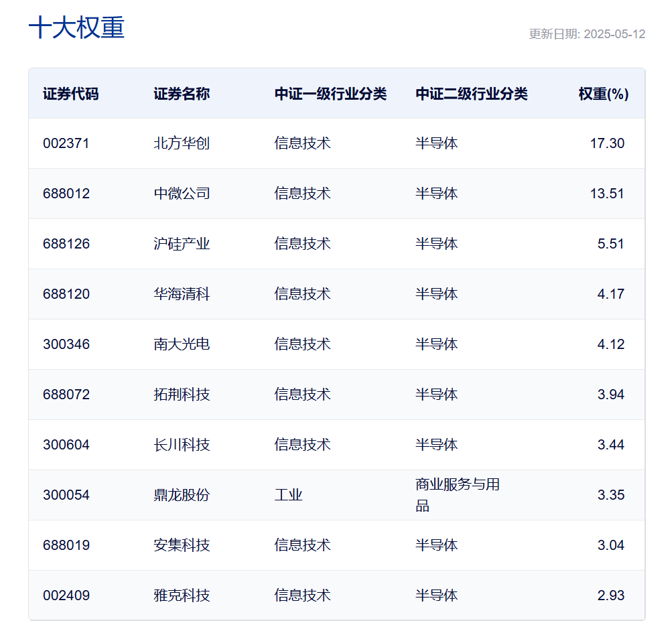Click 信息技术 in the 南大光电 row
The image size is (672, 631).
tap(303, 344)
